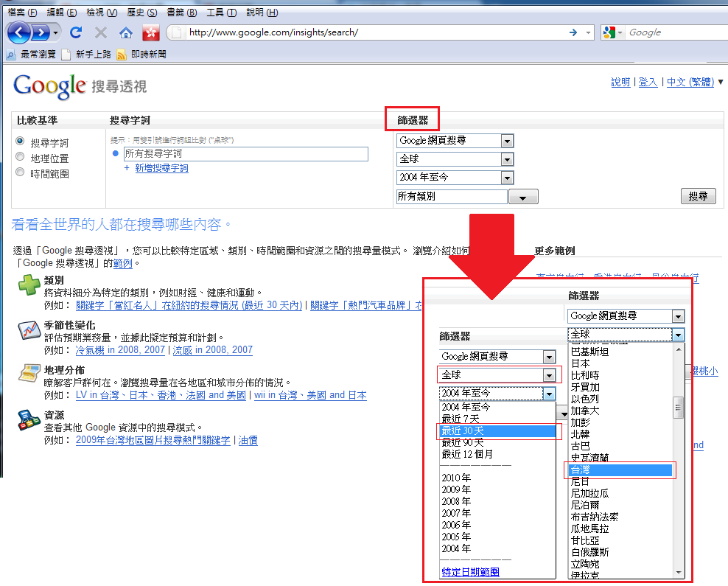Image resolution: width=728 pixels, height=586 pixels.
Task: Click the stop loading X icon
Action: [101, 32]
